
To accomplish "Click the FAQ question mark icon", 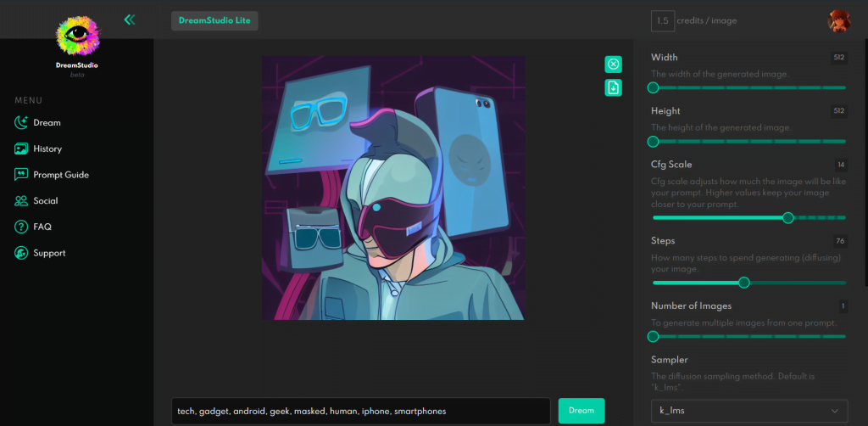I will (21, 227).
